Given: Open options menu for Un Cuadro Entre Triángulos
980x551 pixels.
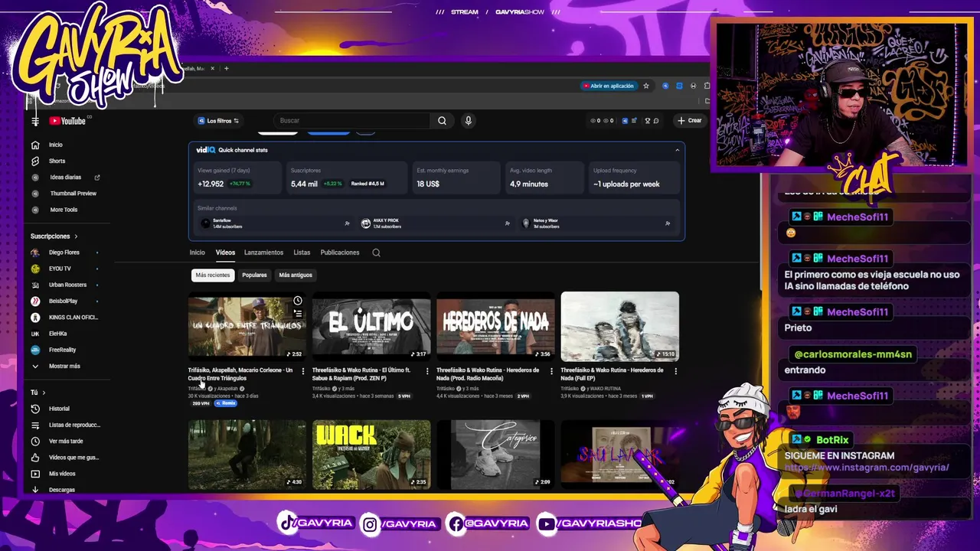Looking at the screenshot, I should click(302, 371).
